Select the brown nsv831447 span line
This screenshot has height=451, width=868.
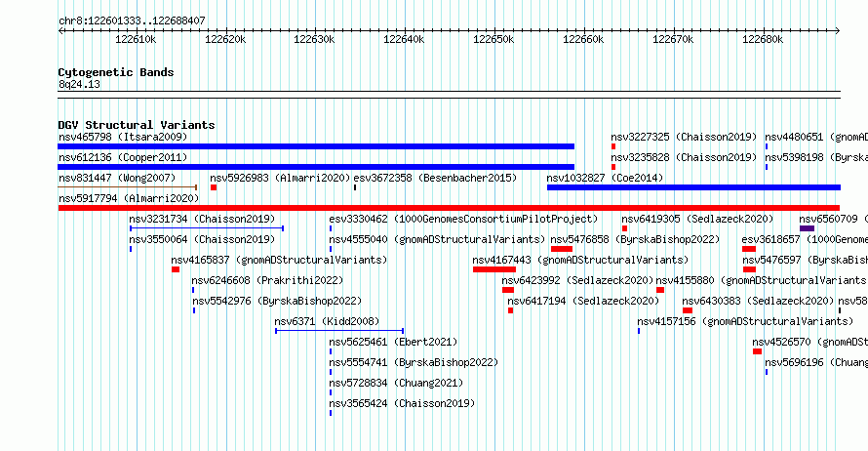point(128,187)
